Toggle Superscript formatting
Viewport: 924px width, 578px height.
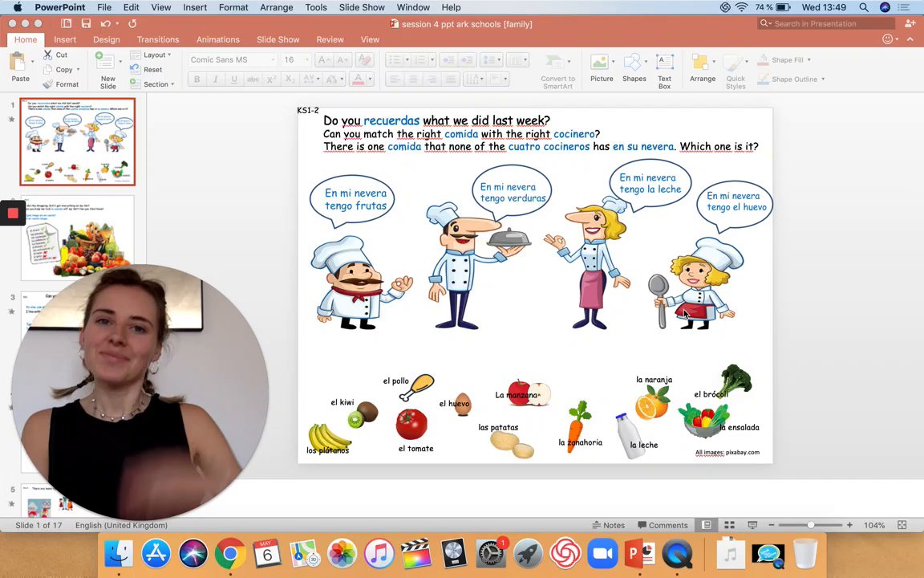tap(271, 79)
